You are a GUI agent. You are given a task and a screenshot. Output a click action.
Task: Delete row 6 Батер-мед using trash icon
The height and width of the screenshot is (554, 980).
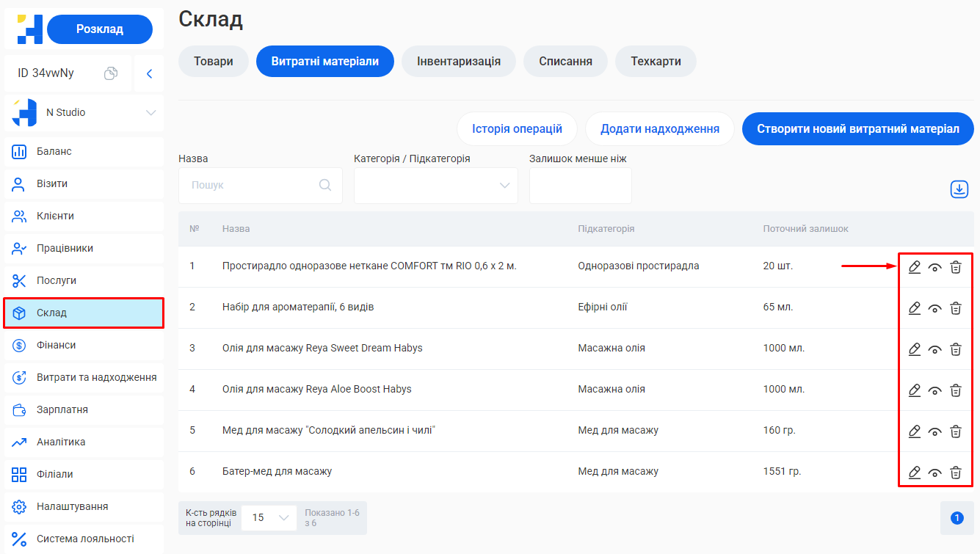tap(955, 473)
